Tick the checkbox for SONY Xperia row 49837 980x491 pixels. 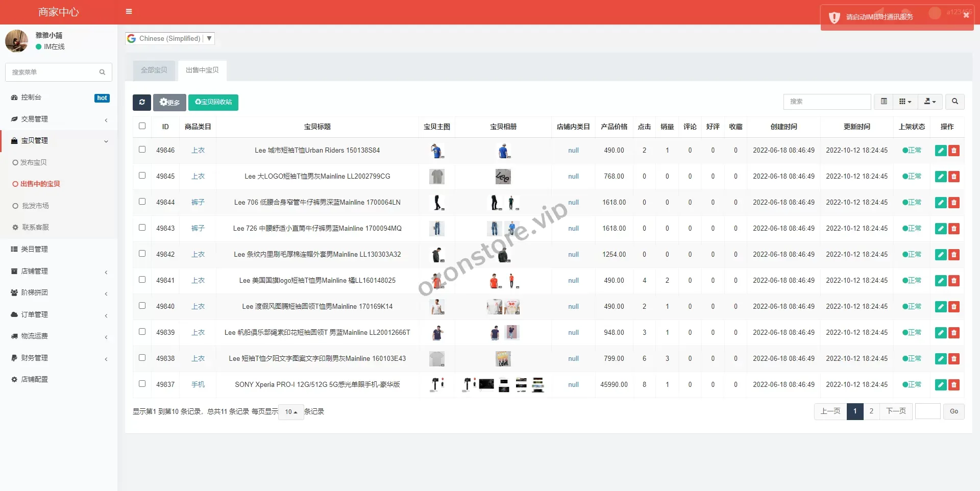coord(142,384)
